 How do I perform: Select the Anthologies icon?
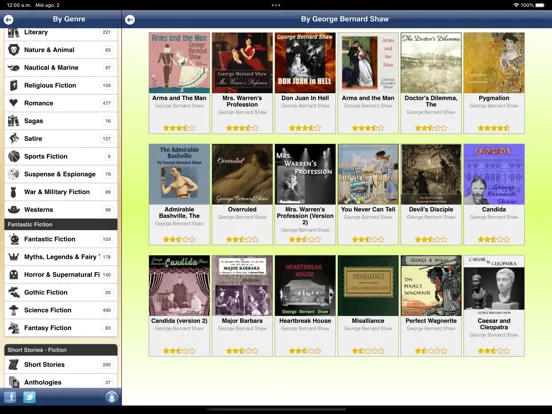click(x=14, y=382)
